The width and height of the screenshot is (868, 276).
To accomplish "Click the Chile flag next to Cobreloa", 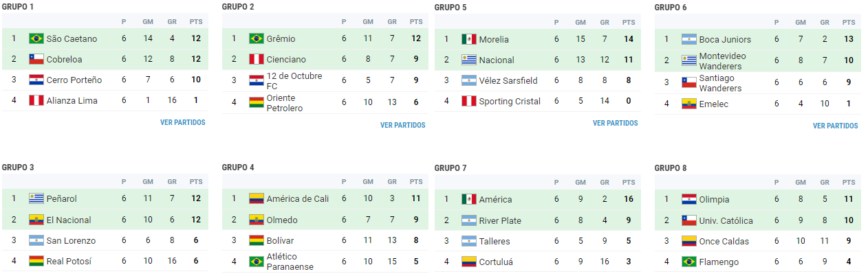I will click(x=36, y=60).
